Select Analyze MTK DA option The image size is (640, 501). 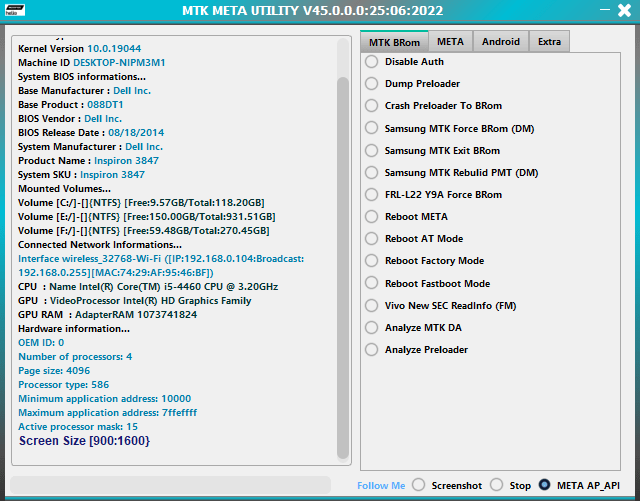point(413,328)
